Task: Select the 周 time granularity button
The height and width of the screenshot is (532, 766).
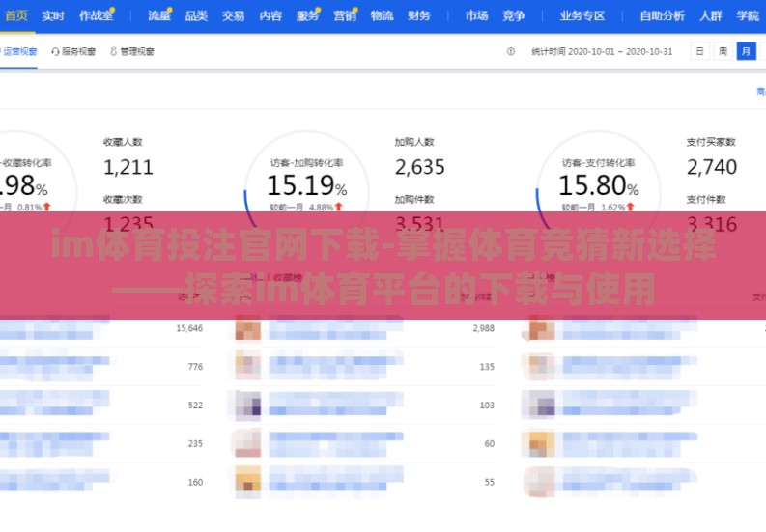Action: point(723,51)
